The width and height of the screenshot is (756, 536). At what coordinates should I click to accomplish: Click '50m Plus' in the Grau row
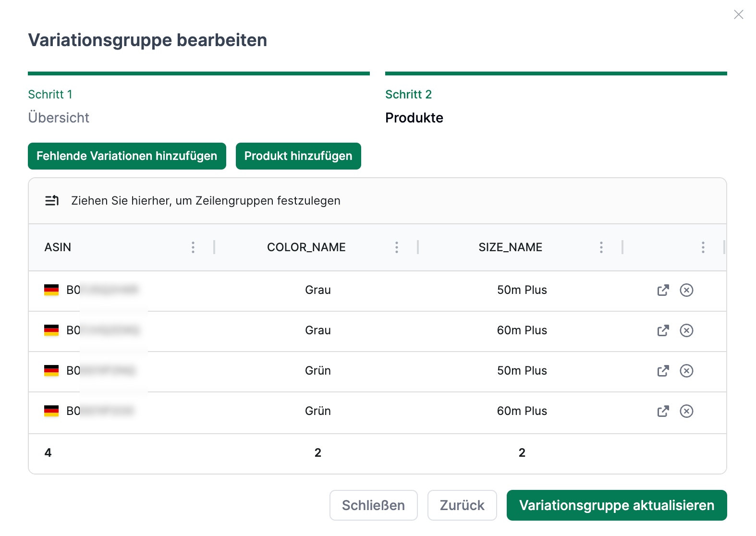coord(522,290)
